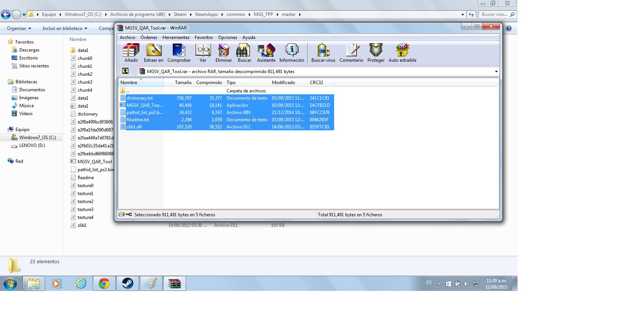Expand the WinRAR address path dropdown
The height and width of the screenshot is (325, 644).
tap(496, 72)
